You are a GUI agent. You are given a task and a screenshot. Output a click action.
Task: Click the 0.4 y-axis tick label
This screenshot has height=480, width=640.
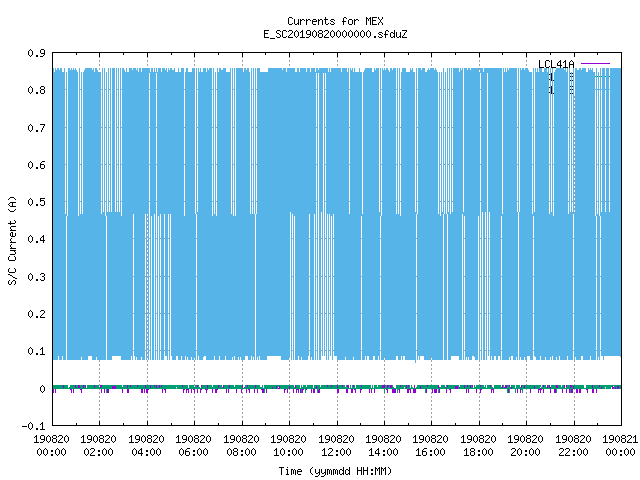36,239
